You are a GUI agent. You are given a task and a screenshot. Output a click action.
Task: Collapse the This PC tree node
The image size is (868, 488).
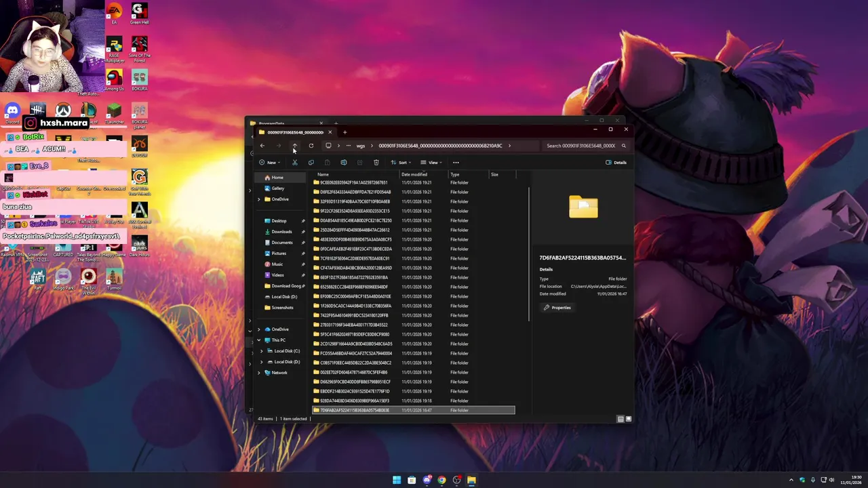258,340
